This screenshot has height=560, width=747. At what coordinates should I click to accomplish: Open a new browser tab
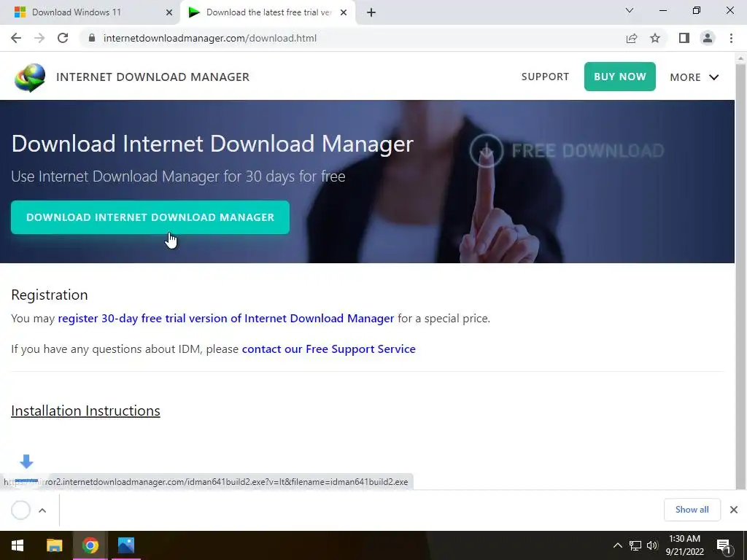pos(371,13)
